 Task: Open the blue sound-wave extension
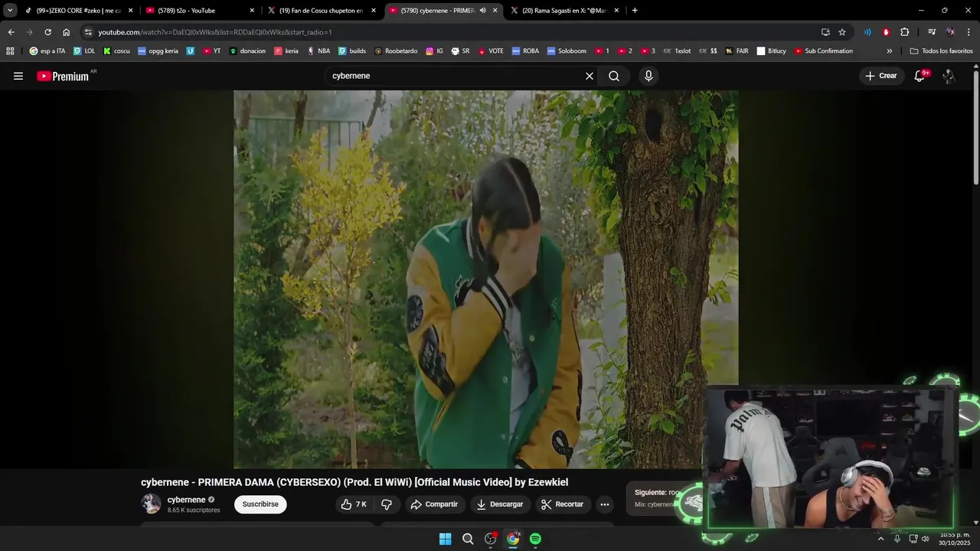(867, 32)
